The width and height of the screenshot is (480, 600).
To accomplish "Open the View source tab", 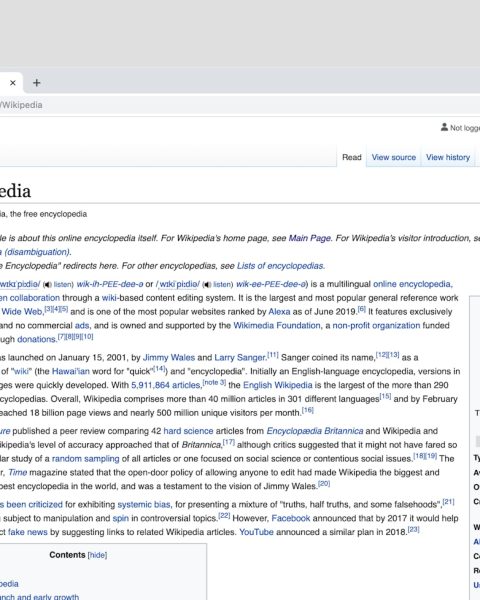I will click(x=393, y=157).
